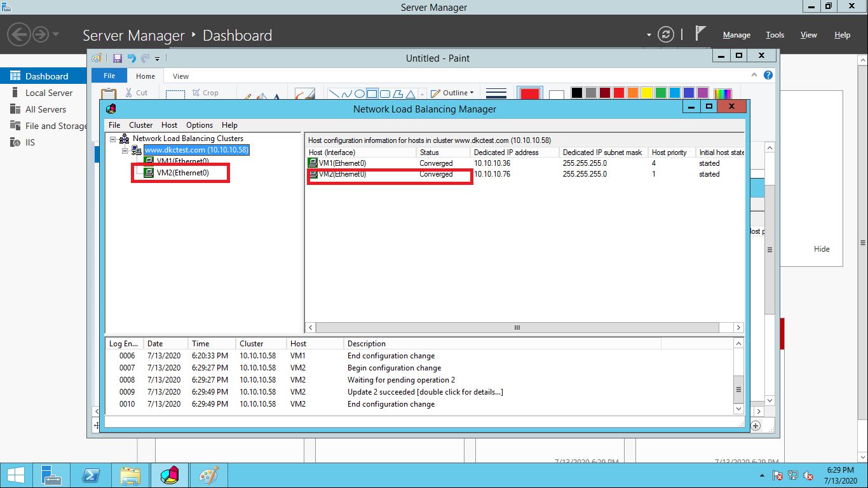Open the Help menu in NLB Manager

[x=229, y=125]
